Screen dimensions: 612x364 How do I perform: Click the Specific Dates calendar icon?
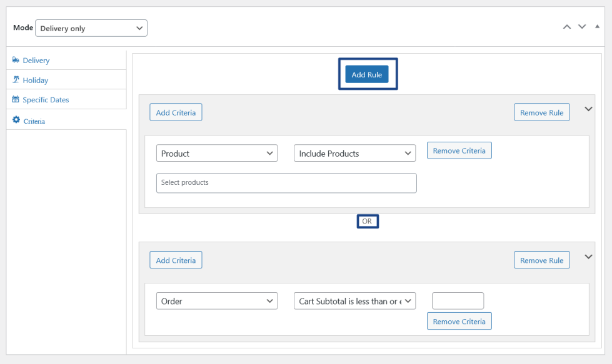[x=16, y=99]
